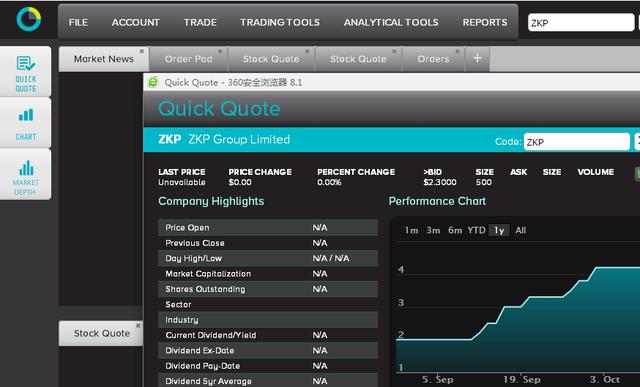
Task: Close the Market News tab
Action: click(x=142, y=51)
